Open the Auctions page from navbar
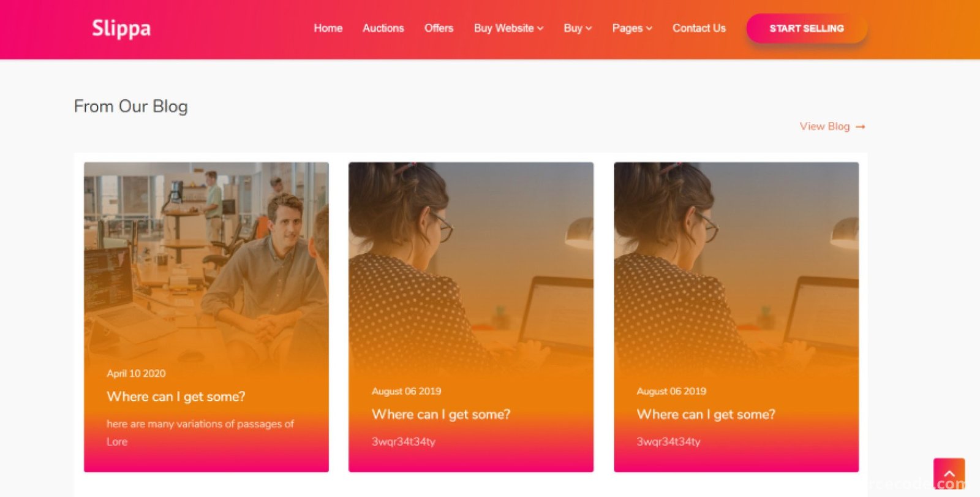Image resolution: width=980 pixels, height=497 pixels. coord(383,28)
